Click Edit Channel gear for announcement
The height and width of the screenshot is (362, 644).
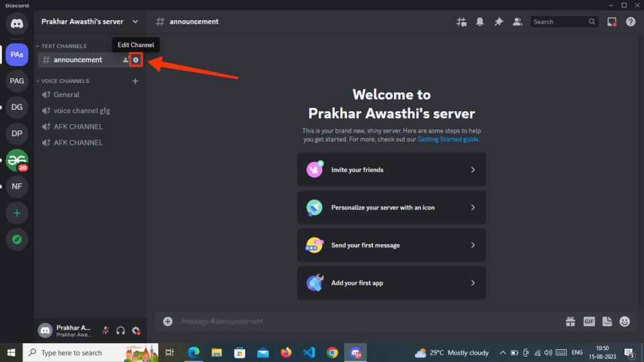pos(136,60)
